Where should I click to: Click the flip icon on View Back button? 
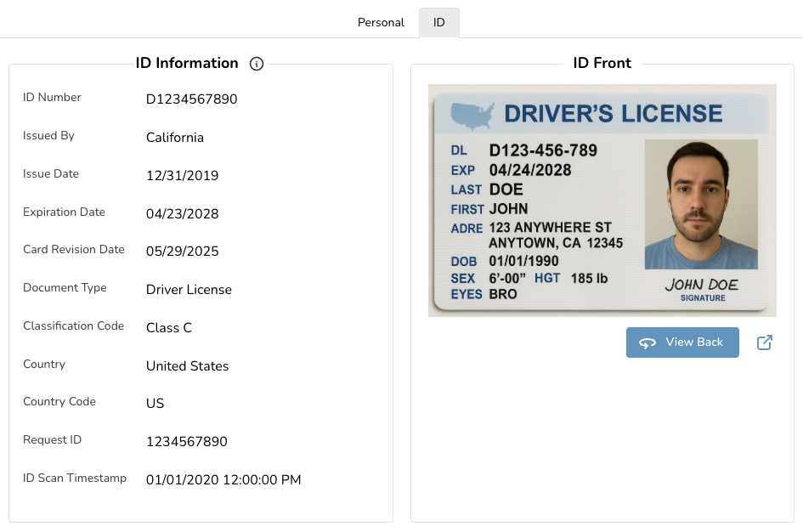pyautogui.click(x=647, y=342)
